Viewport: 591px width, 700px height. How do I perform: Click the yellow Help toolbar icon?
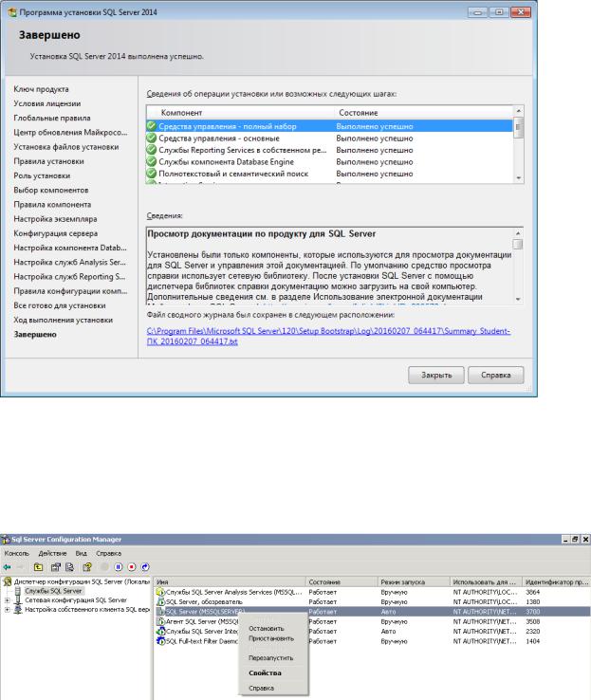tap(87, 567)
